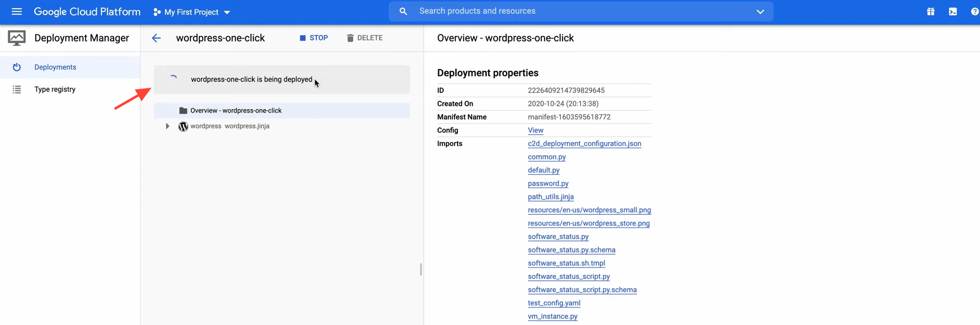980x325 pixels.
Task: Open resources/en-us/wordpress_small.png link
Action: point(589,210)
